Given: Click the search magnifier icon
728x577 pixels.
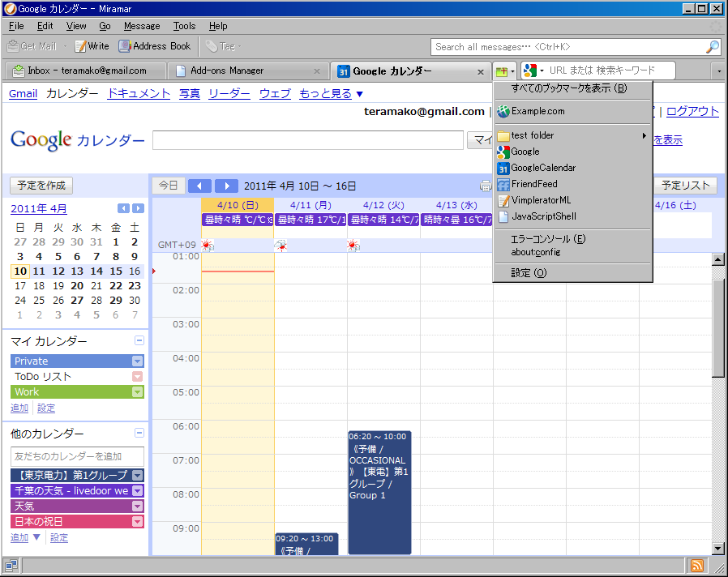Looking at the screenshot, I should click(713, 46).
